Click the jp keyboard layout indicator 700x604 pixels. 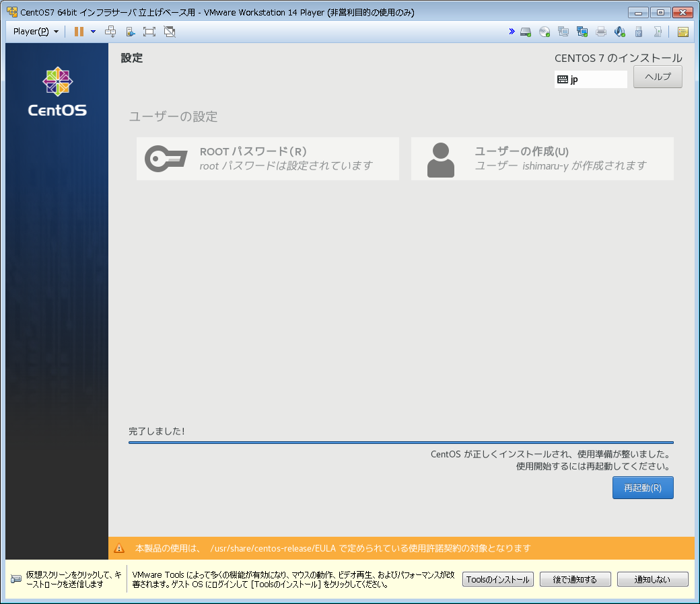coord(591,79)
